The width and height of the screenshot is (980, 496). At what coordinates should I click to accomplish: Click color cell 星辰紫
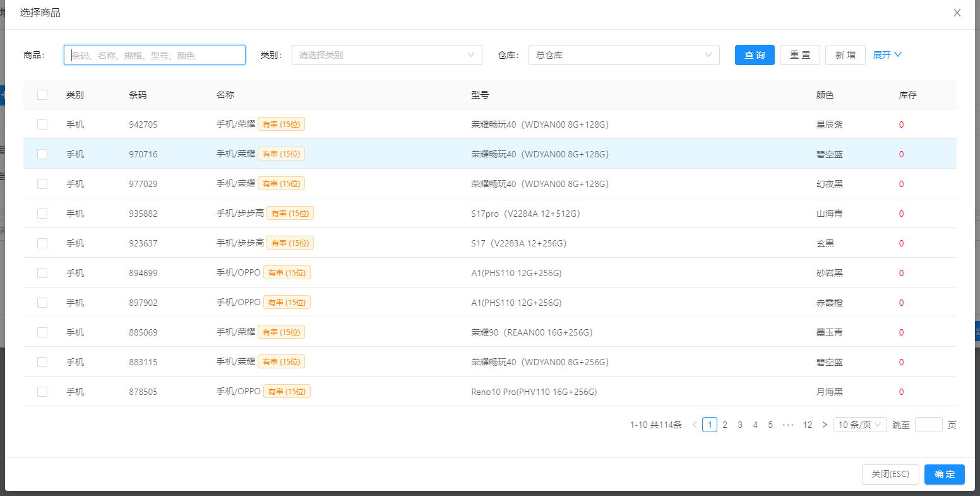829,124
